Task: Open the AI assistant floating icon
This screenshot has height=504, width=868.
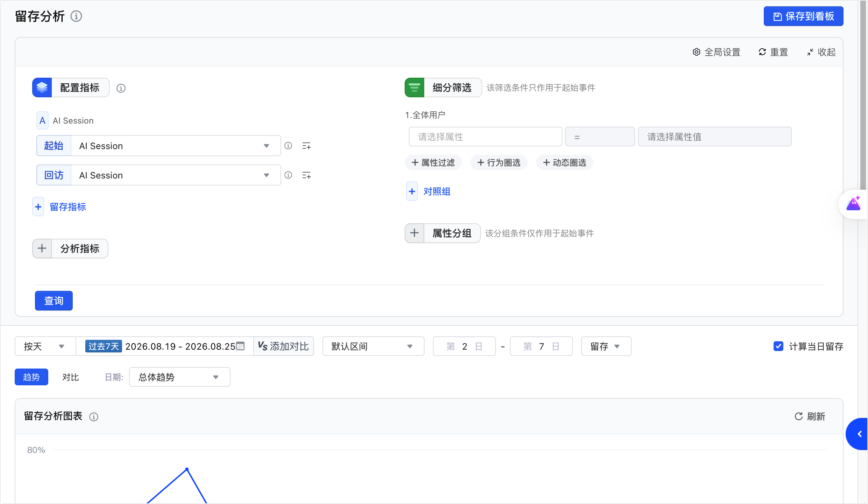Action: 853,204
